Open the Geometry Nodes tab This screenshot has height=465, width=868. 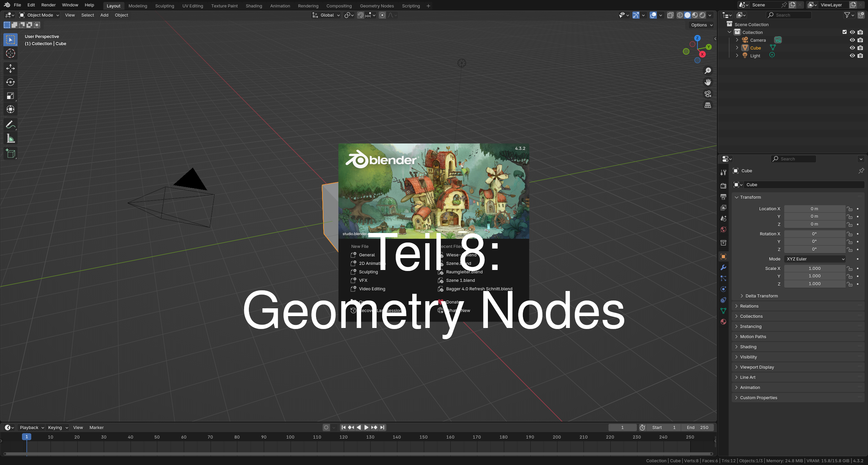click(x=377, y=5)
